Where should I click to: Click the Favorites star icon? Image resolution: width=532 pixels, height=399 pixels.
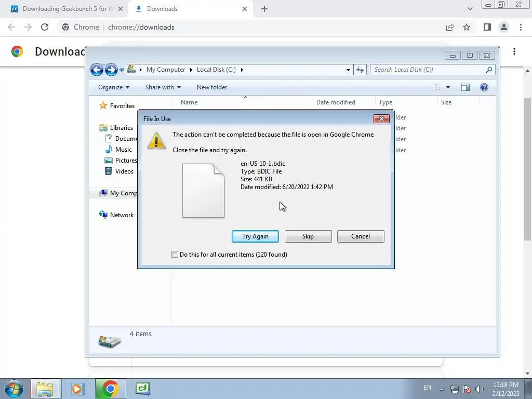pos(103,105)
